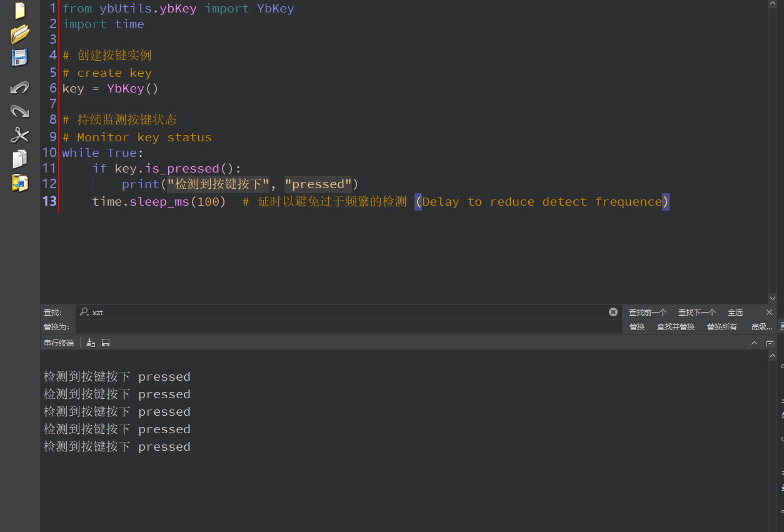
Task: Save the script with the floppy icon
Action: (20, 58)
